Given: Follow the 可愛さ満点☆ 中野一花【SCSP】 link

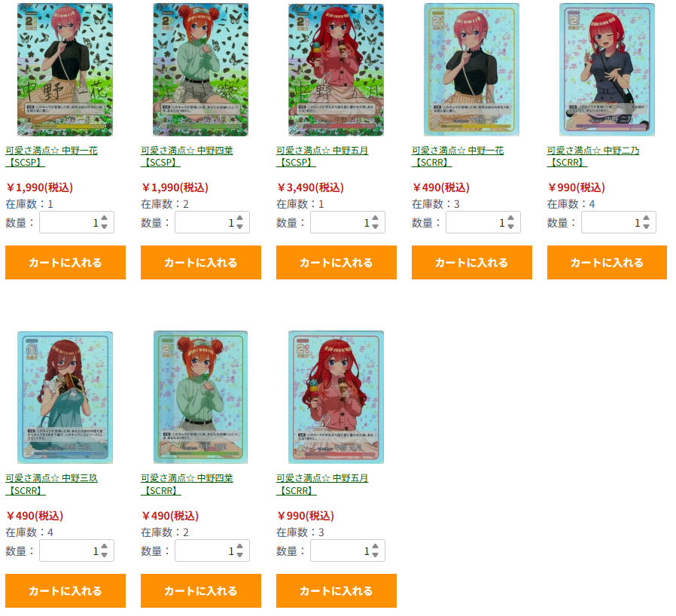Looking at the screenshot, I should tap(51, 156).
